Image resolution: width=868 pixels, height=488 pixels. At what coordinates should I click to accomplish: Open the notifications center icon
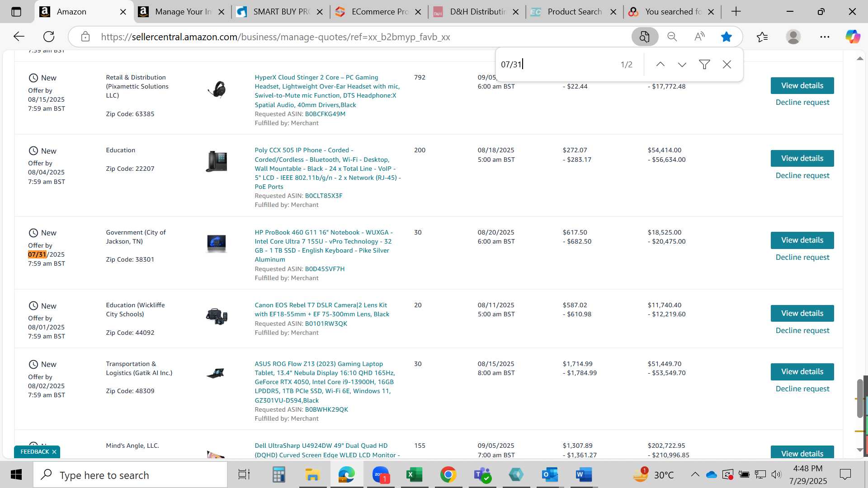(x=845, y=474)
